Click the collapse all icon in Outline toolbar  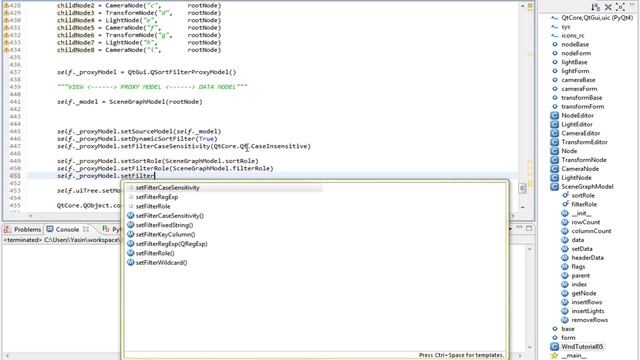(x=620, y=7)
